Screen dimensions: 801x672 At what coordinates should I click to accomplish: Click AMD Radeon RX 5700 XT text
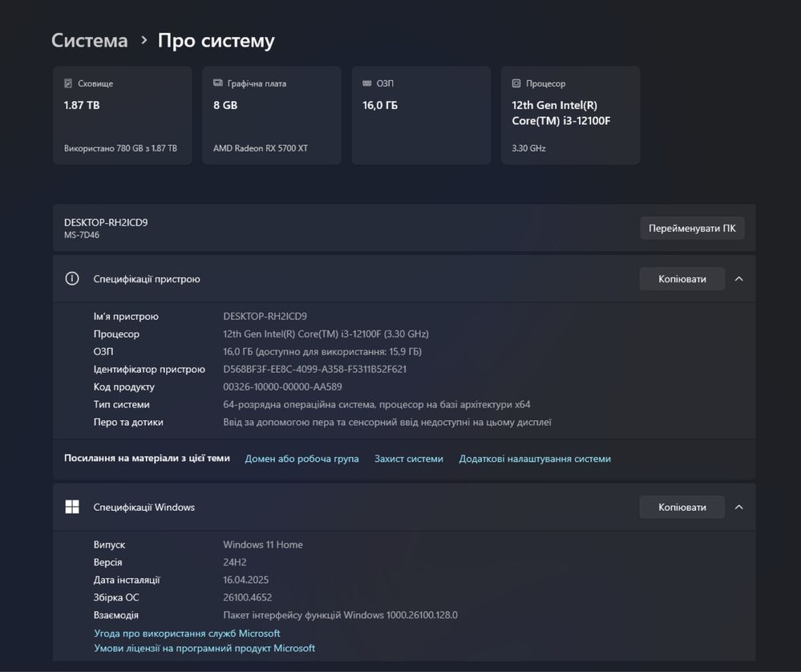pyautogui.click(x=261, y=148)
